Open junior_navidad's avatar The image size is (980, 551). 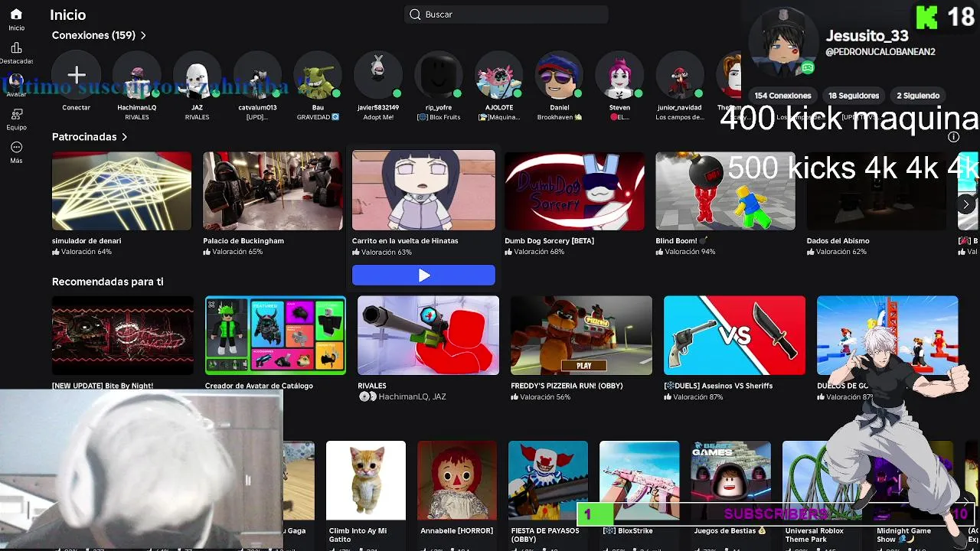[679, 75]
